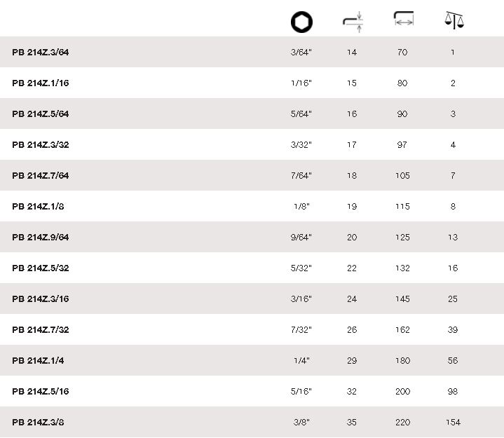Open product PB 214Z.3/32
This screenshot has height=438, width=504.
(41, 145)
